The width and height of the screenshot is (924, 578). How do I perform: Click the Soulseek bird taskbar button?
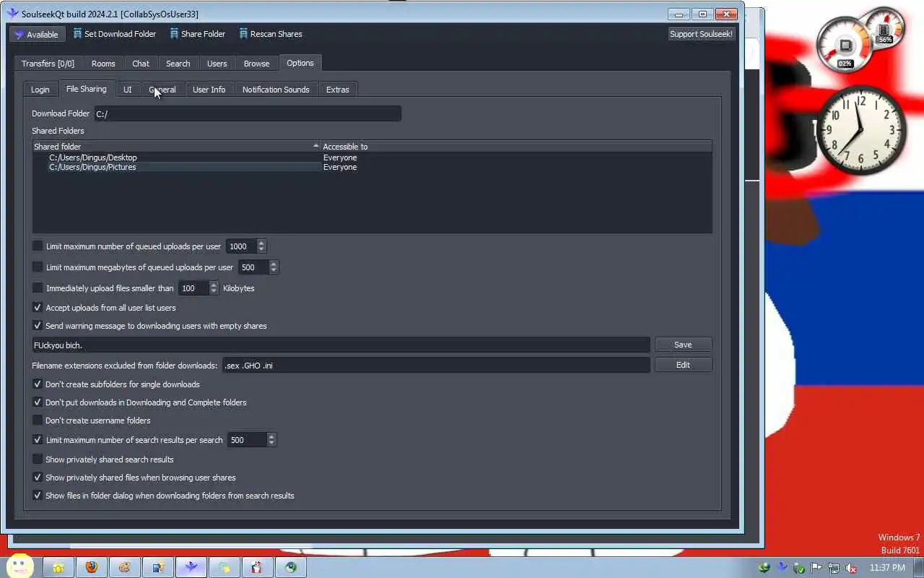(191, 567)
